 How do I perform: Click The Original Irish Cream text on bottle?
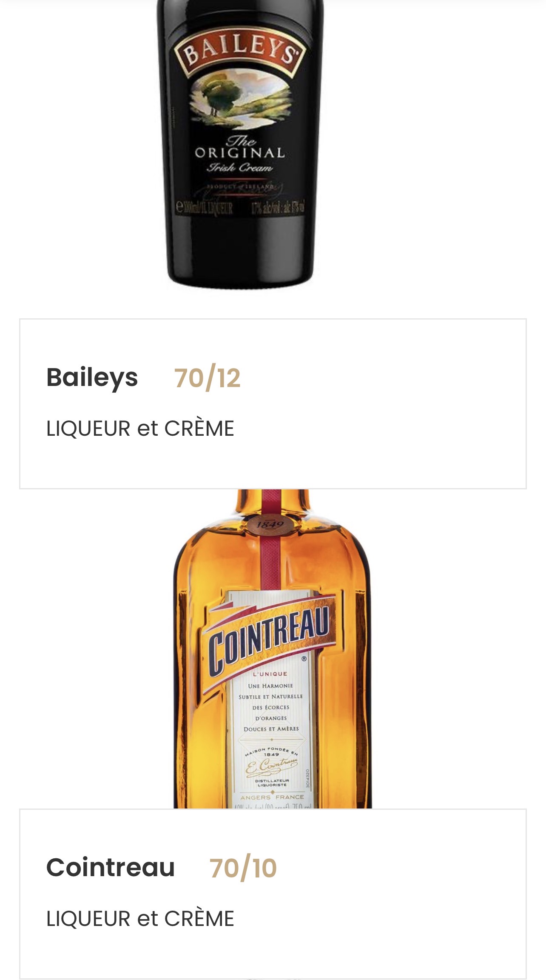click(x=240, y=154)
